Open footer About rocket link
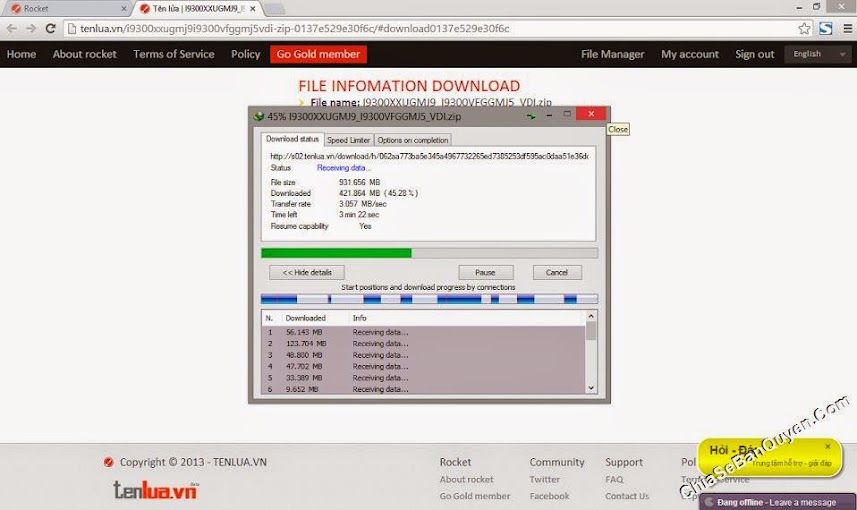857x510 pixels. 466,479
